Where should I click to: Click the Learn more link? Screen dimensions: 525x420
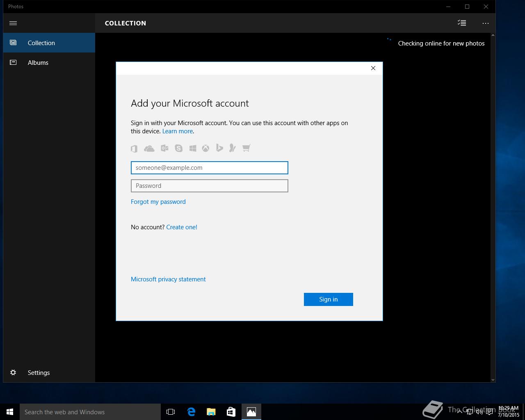(178, 131)
